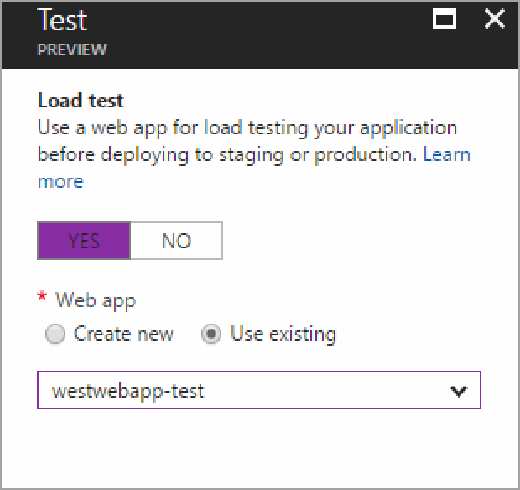The image size is (520, 490).
Task: Click the Create new label text
Action: pyautogui.click(x=124, y=334)
